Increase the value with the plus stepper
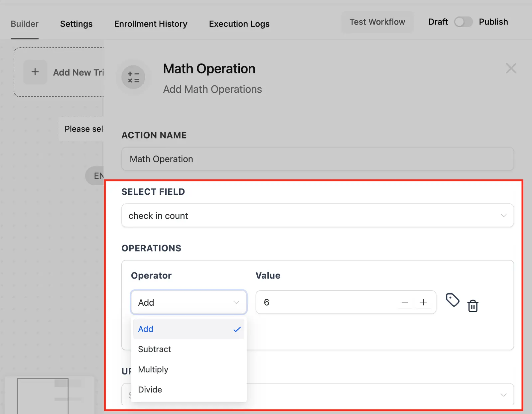 (x=423, y=302)
